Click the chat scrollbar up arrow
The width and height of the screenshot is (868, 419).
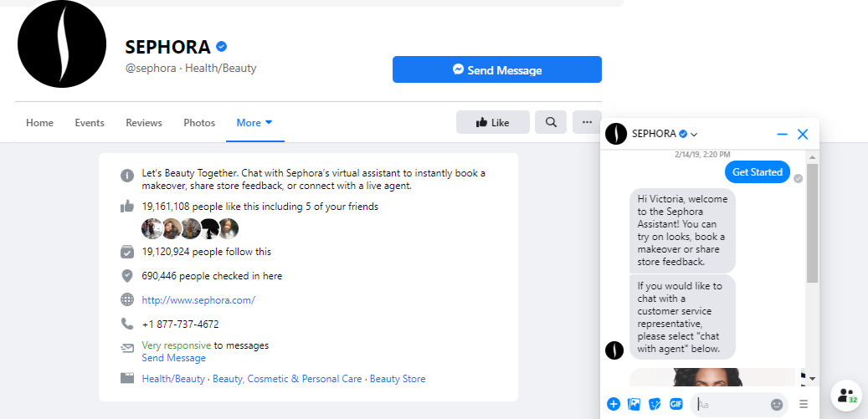tap(812, 157)
